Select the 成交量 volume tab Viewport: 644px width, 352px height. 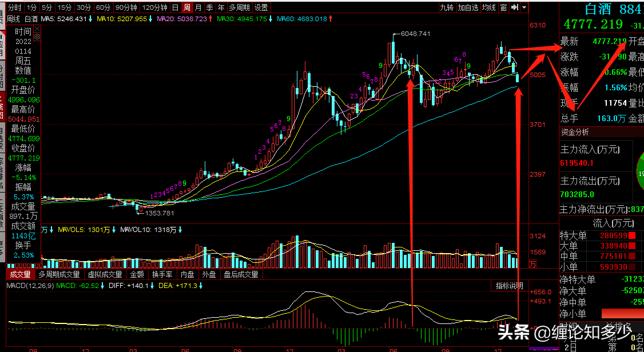point(21,274)
